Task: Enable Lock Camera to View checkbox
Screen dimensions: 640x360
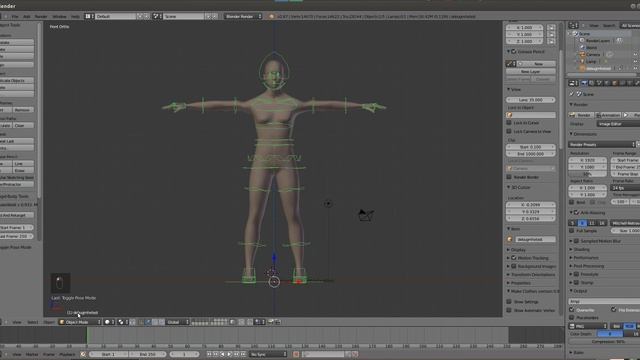Action: coord(509,131)
